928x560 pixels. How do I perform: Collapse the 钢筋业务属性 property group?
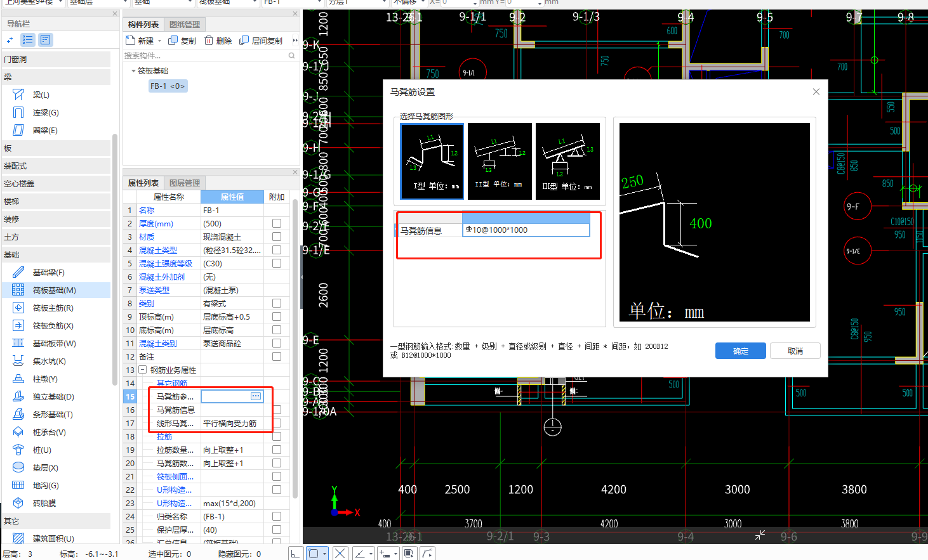click(143, 370)
